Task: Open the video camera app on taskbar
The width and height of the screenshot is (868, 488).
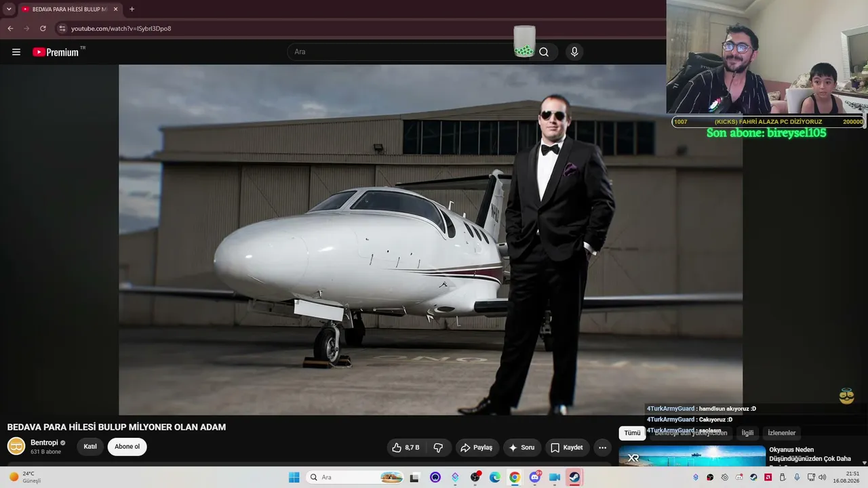Action: tap(555, 477)
